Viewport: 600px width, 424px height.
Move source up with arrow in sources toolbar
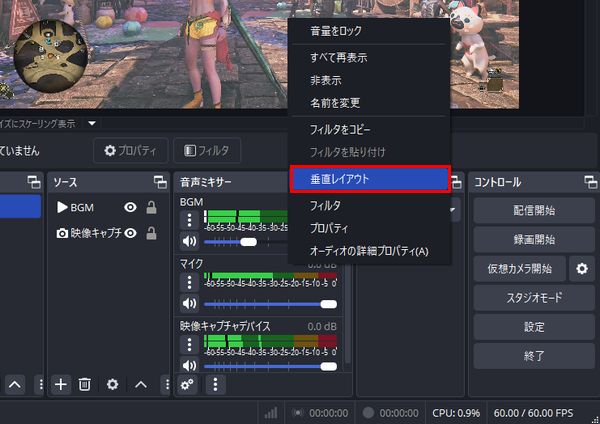[x=140, y=384]
